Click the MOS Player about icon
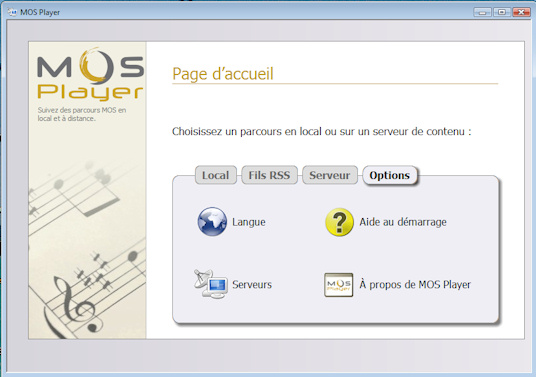This screenshot has width=536, height=377. tap(338, 284)
